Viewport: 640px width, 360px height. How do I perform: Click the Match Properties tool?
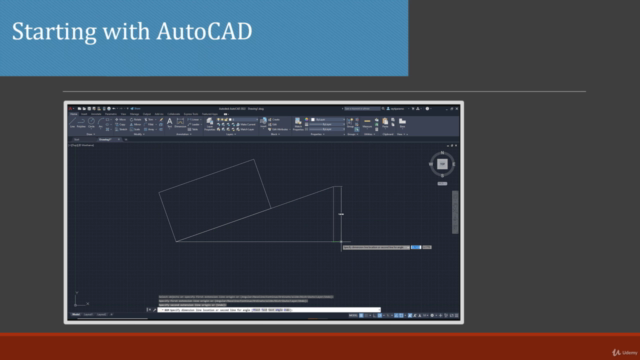coord(298,124)
